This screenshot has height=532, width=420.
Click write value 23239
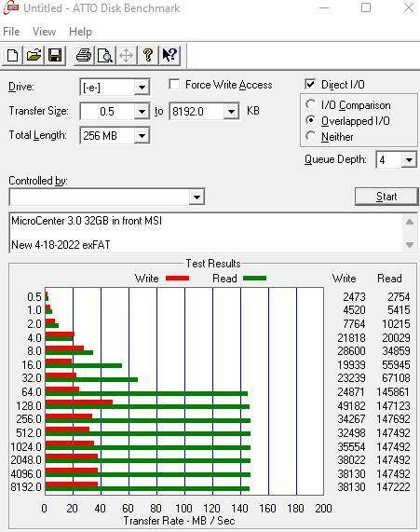coord(351,378)
